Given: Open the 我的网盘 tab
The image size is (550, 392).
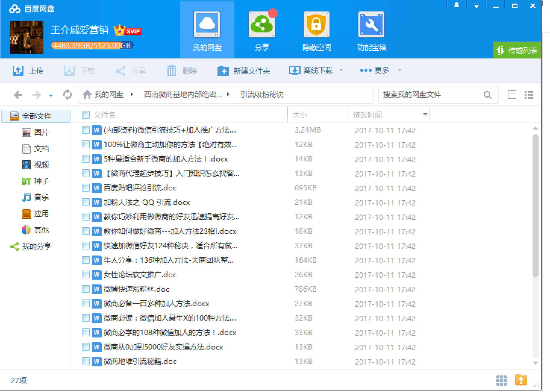Looking at the screenshot, I should pos(207,30).
